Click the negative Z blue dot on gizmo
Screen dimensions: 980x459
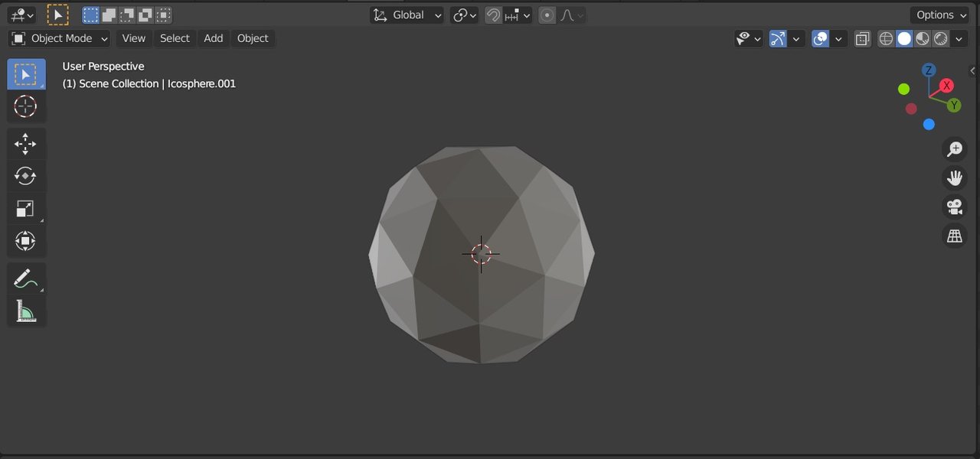[929, 124]
